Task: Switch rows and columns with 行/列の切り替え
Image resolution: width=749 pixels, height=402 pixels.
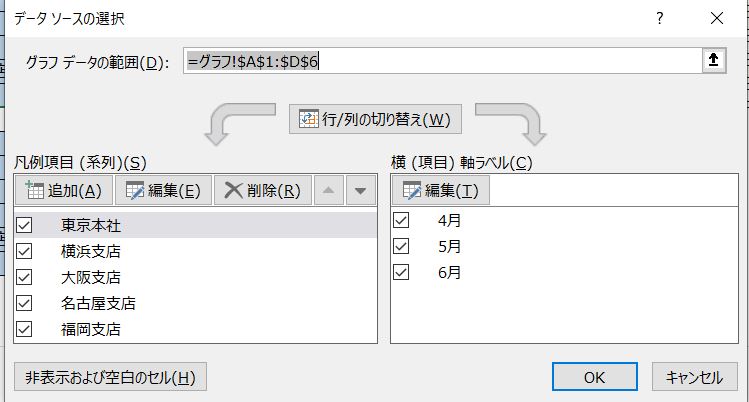Action: tap(375, 120)
